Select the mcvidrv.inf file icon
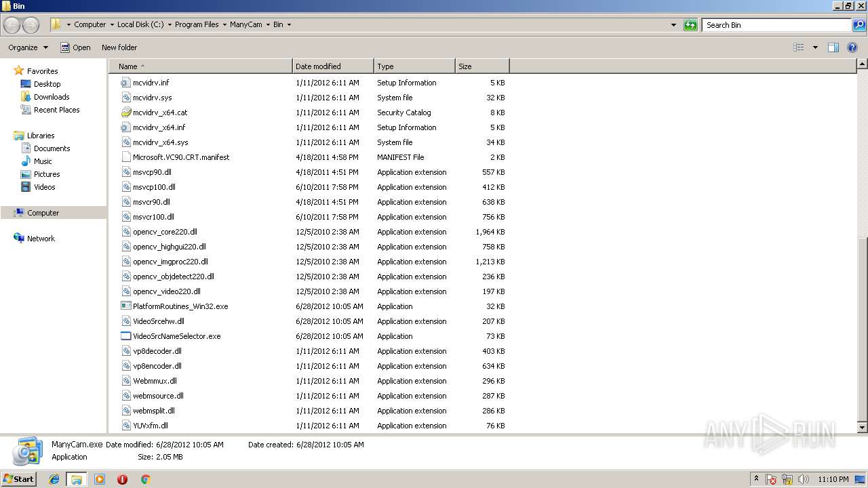Viewport: 868px width, 488px height. click(125, 83)
